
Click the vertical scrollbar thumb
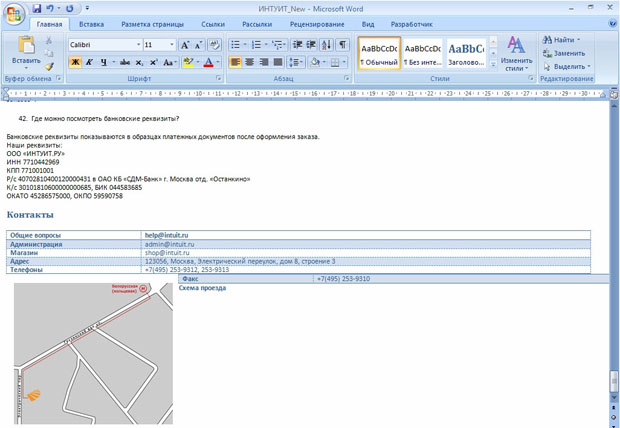pos(614,381)
